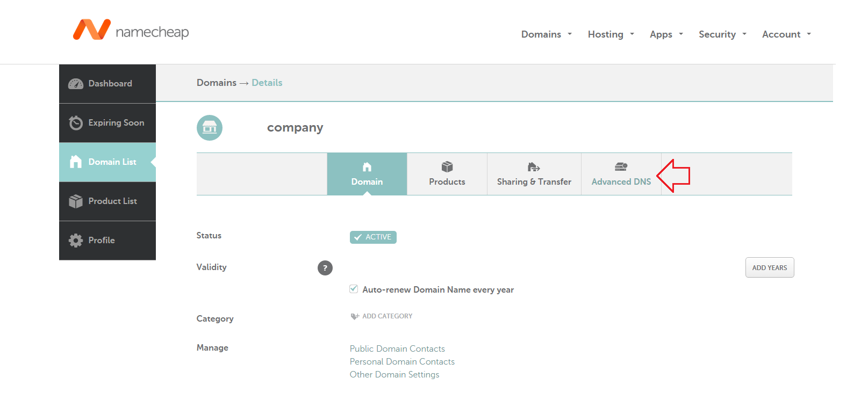
Task: Open Expiring Soon in sidebar
Action: coord(107,123)
